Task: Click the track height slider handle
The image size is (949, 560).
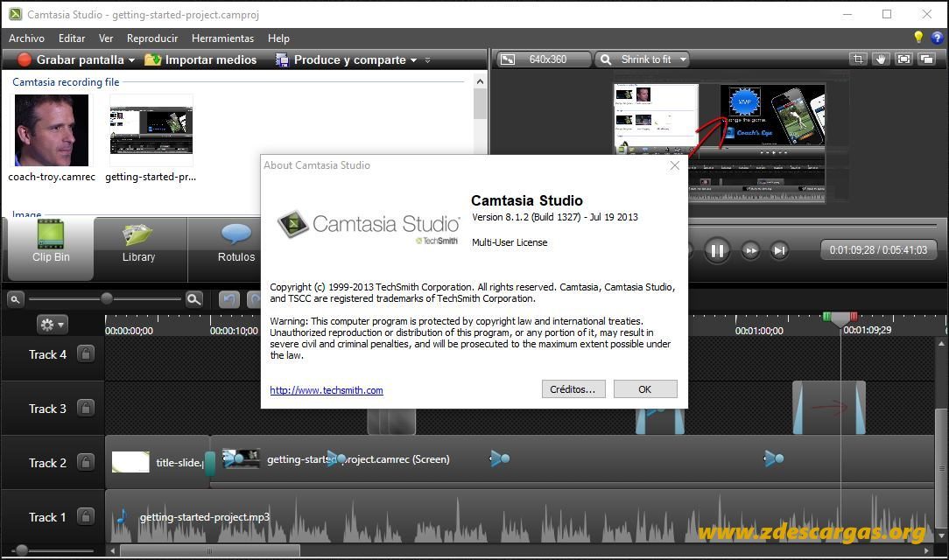Action: click(22, 549)
